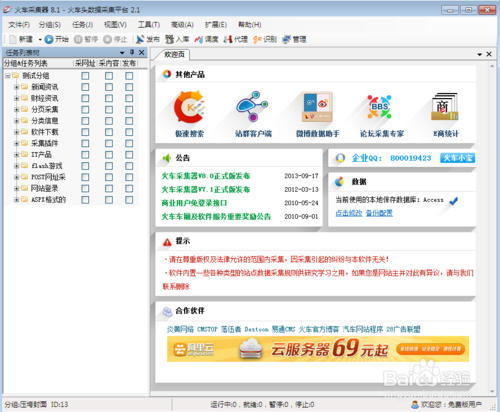This screenshot has height=412, width=500.
Task: Pin the 任务列表树 panel with pushpin icon
Action: coord(132,52)
